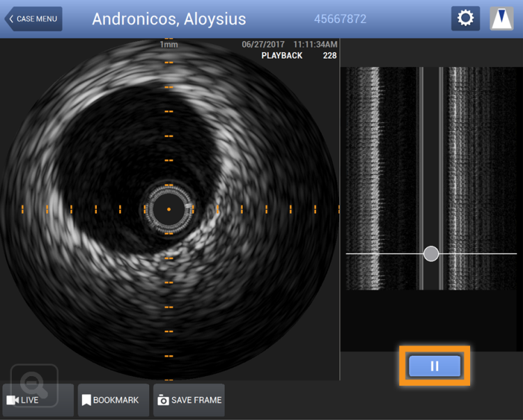Click the 1mm scale label
This screenshot has height=420, width=523.
[169, 45]
